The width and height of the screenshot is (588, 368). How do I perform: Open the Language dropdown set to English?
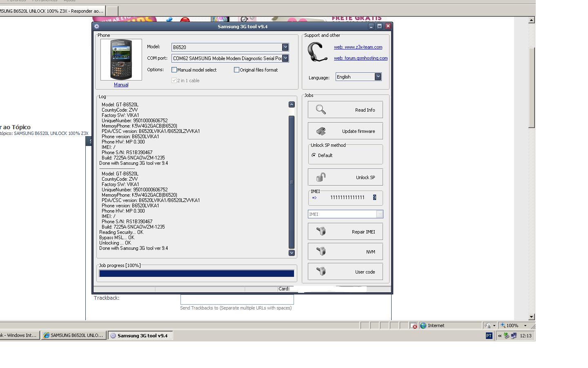click(x=378, y=77)
